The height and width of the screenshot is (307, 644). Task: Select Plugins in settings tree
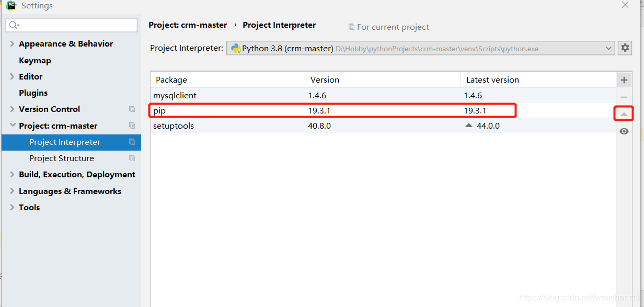[x=33, y=93]
